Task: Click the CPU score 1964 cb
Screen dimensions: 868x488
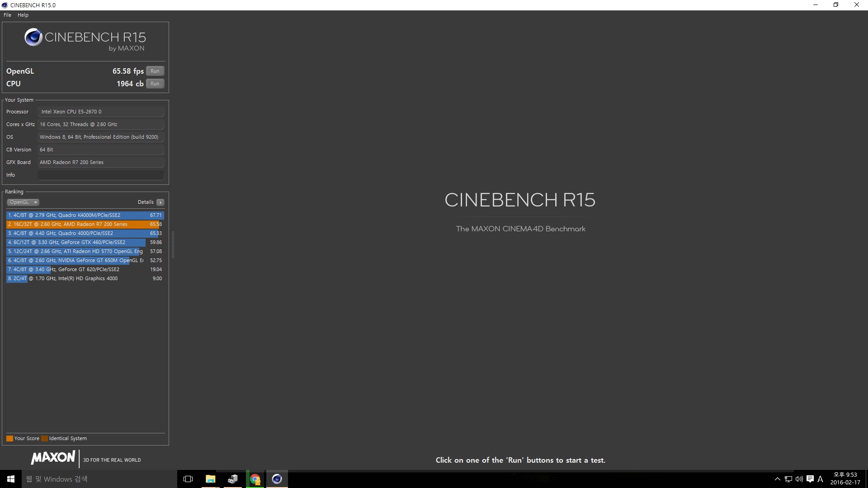Action: [x=130, y=84]
